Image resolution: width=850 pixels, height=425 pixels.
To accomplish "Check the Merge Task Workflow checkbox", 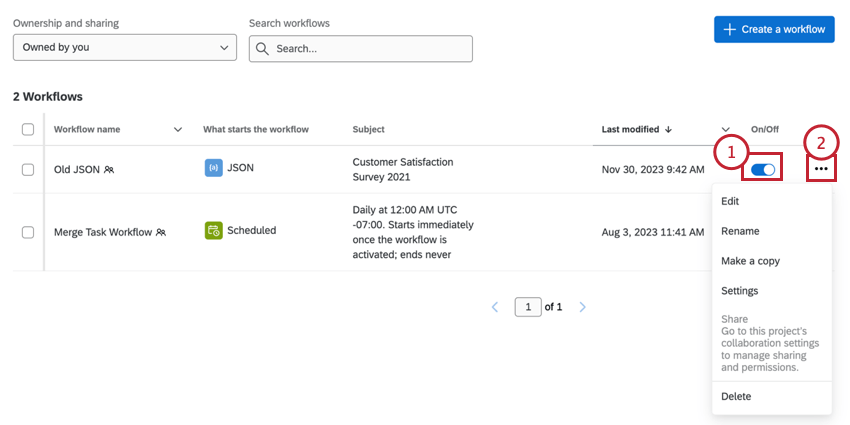I will tap(28, 232).
